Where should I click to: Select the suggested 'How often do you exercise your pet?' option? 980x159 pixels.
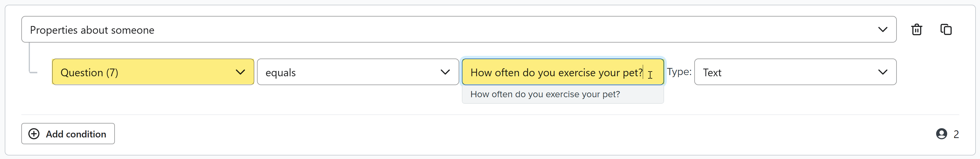pyautogui.click(x=563, y=94)
